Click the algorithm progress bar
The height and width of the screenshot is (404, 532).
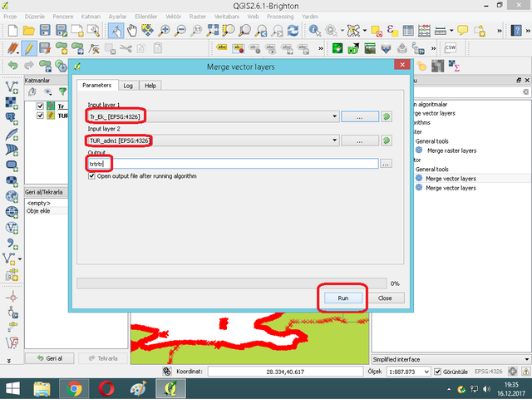pos(232,283)
